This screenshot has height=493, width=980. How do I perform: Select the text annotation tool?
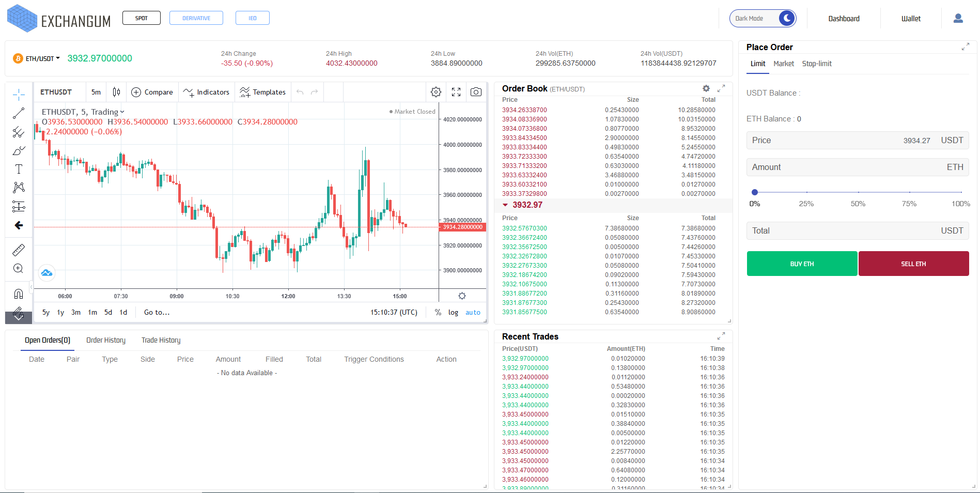[x=19, y=169]
